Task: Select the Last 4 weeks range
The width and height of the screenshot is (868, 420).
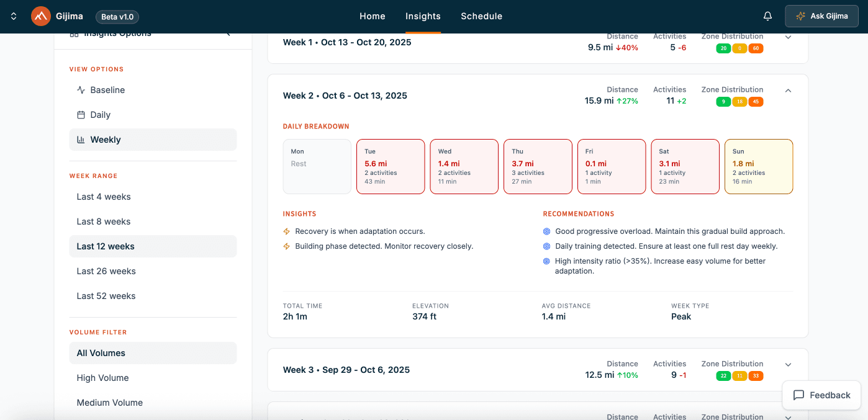Action: point(104,197)
